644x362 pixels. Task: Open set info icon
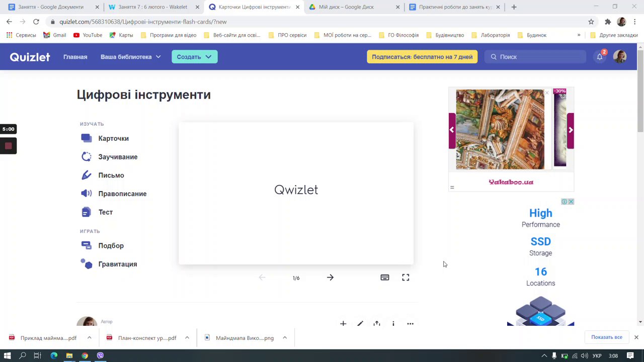point(393,324)
